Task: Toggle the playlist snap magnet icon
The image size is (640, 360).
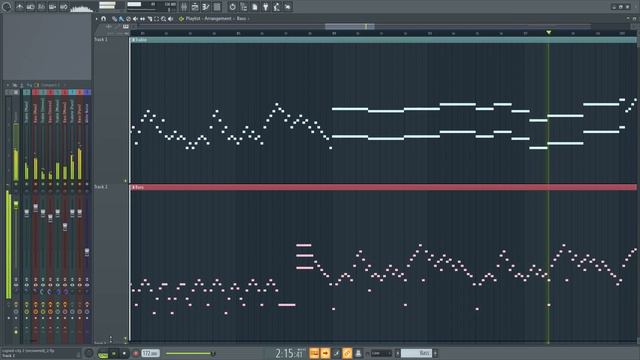Action: pos(104,19)
